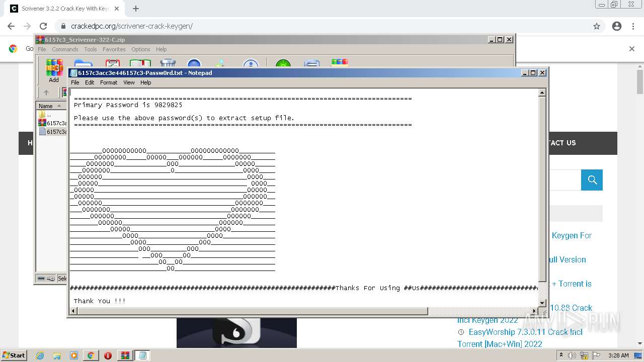Show hidden system tray icons arrow
644x362 pixels.
click(x=561, y=355)
